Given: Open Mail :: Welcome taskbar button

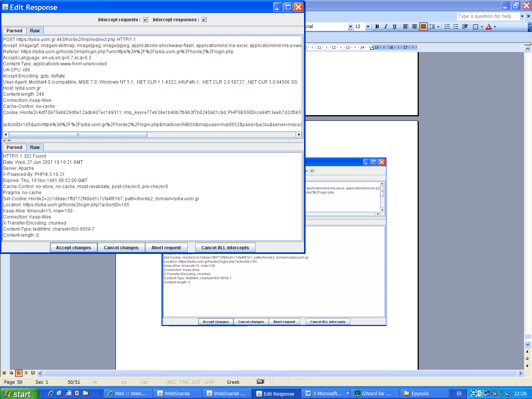Looking at the screenshot, I should coord(128,393).
